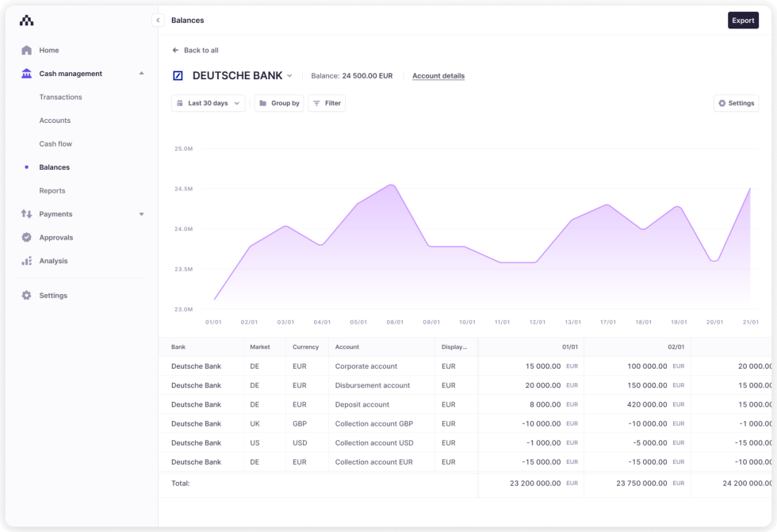Click the Back to all link
This screenshot has height=532, width=777.
[x=195, y=50]
